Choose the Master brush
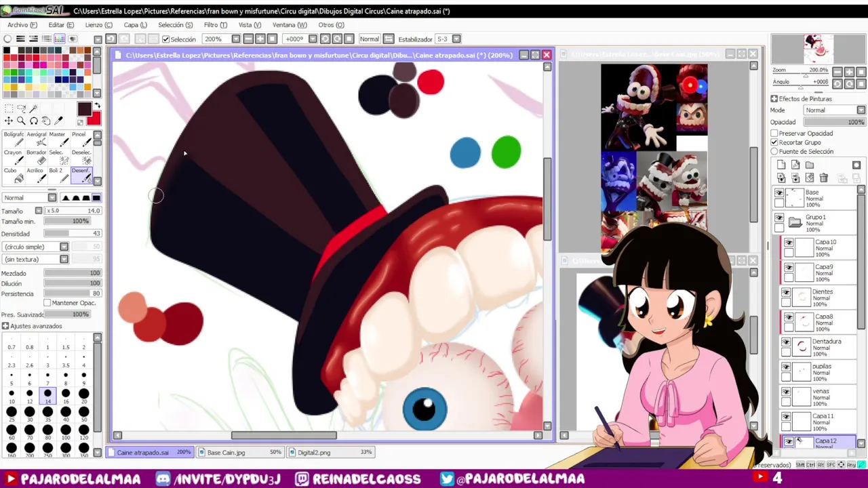The height and width of the screenshot is (488, 868). click(x=59, y=139)
